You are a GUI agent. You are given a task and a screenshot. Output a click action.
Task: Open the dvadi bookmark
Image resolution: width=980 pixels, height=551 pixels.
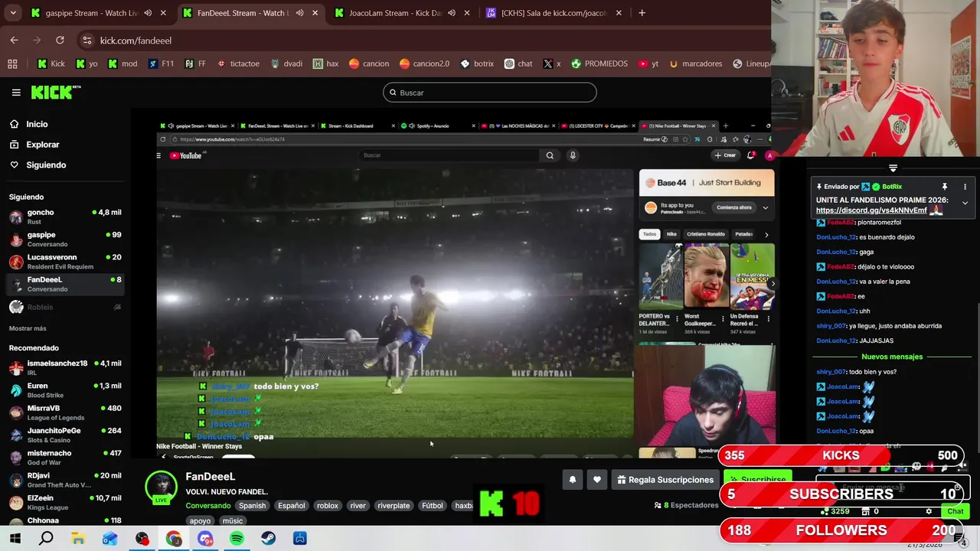point(286,64)
